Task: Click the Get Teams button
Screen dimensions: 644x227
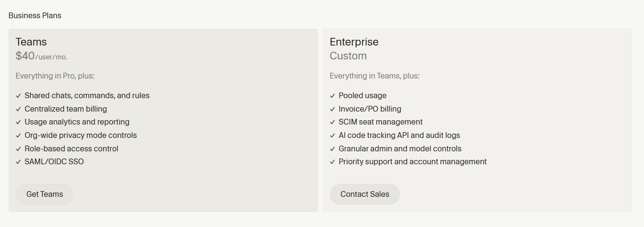Action: coord(45,194)
